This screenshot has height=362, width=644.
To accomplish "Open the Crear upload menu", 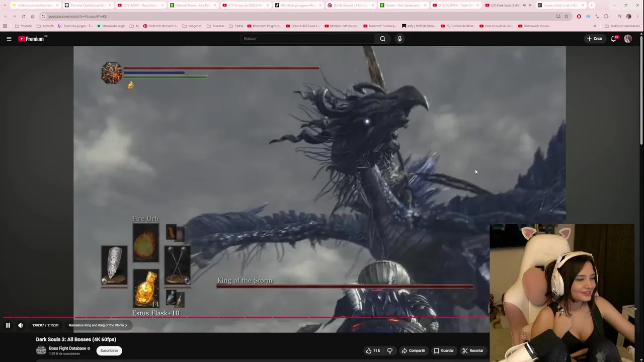I will point(595,39).
